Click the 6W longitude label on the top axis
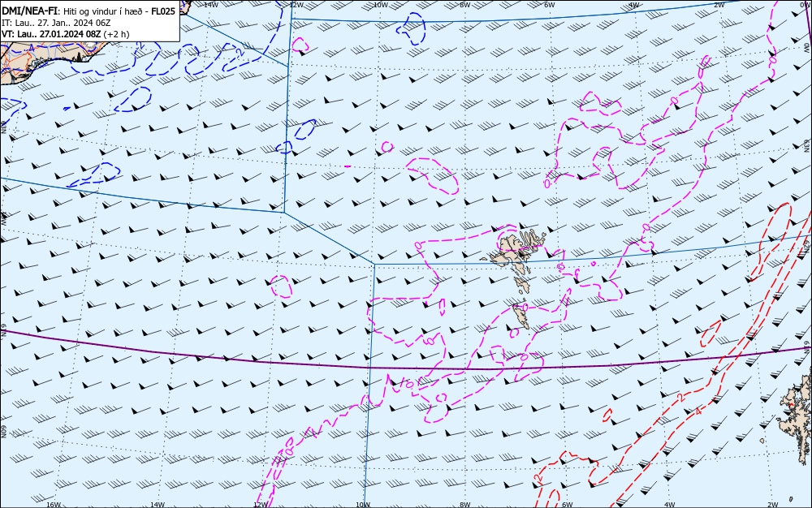The image size is (812, 508). coord(549,5)
